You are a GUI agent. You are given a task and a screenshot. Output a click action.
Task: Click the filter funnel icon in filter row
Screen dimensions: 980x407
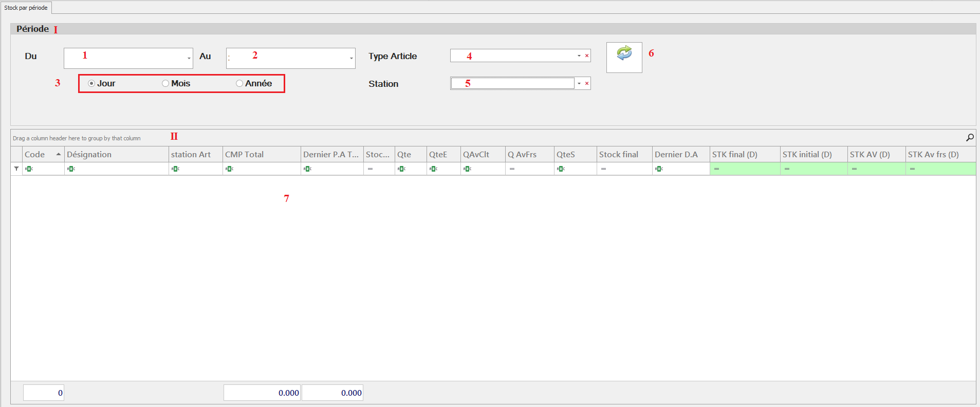point(16,169)
